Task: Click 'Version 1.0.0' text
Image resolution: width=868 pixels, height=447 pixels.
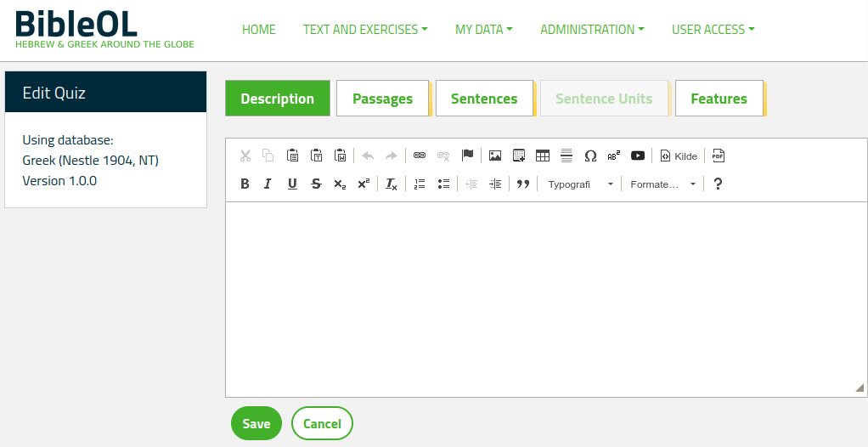Action: [59, 180]
